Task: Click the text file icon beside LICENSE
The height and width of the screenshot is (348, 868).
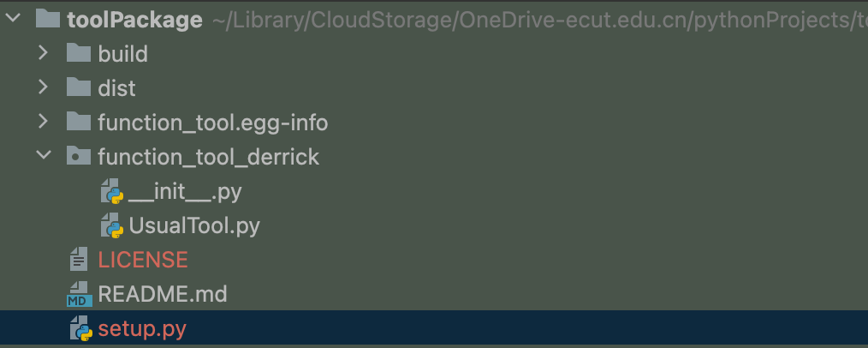Action: pyautogui.click(x=79, y=259)
